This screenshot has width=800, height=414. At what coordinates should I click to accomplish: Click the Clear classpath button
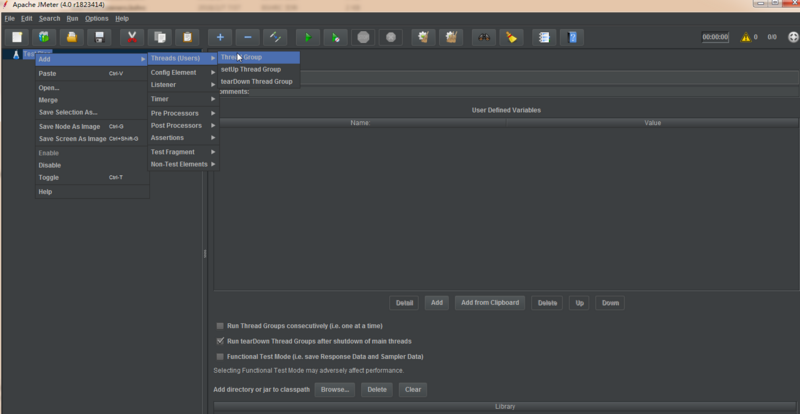click(x=413, y=389)
